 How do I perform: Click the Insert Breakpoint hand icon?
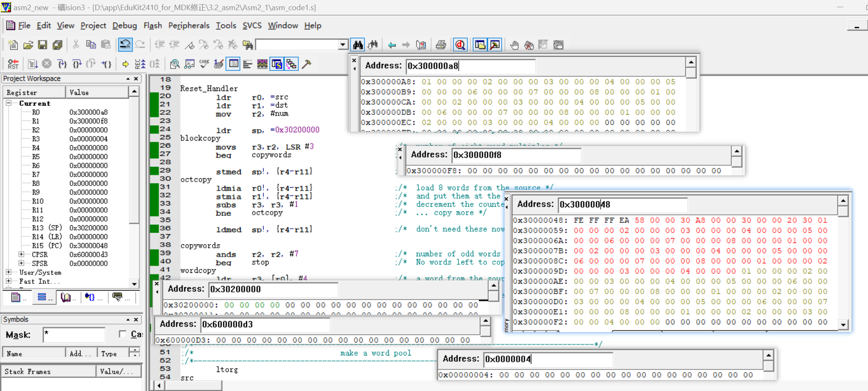pos(514,45)
